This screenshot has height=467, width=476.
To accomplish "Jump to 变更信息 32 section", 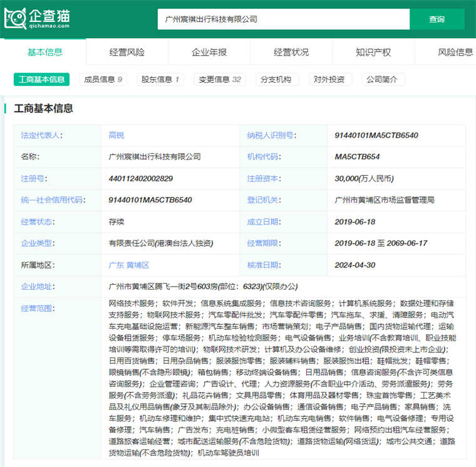I will coord(220,80).
